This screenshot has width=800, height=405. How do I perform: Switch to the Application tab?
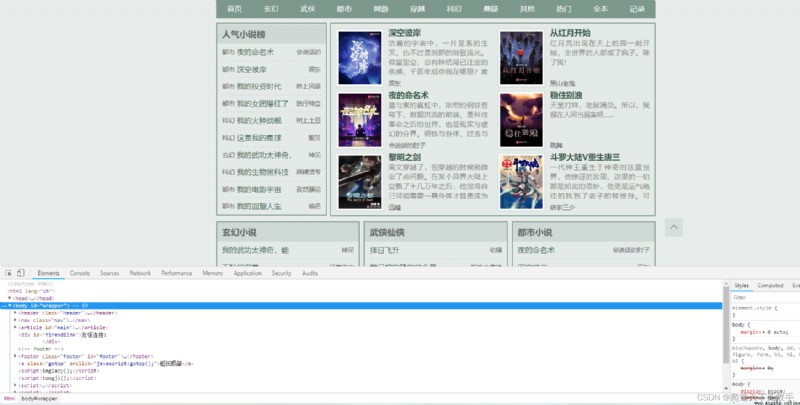[247, 273]
